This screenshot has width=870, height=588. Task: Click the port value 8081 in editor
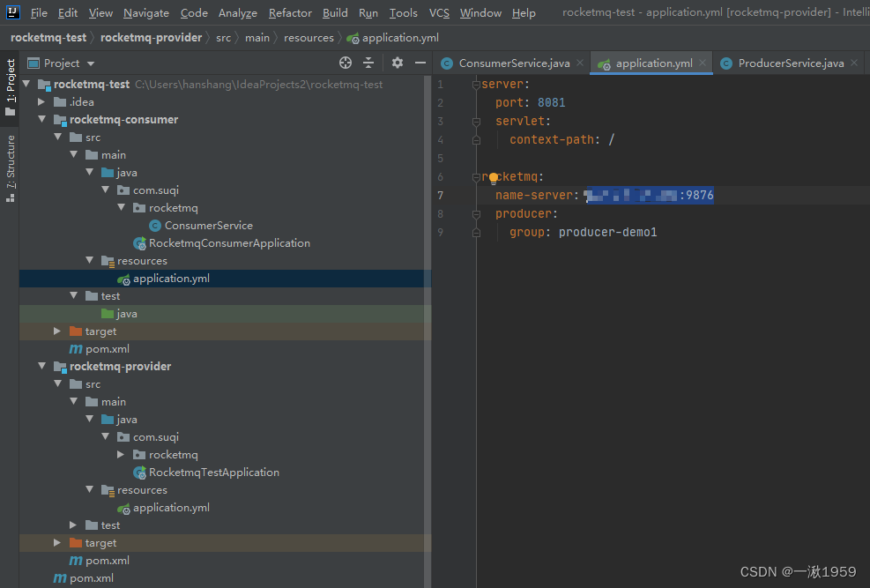coord(551,102)
